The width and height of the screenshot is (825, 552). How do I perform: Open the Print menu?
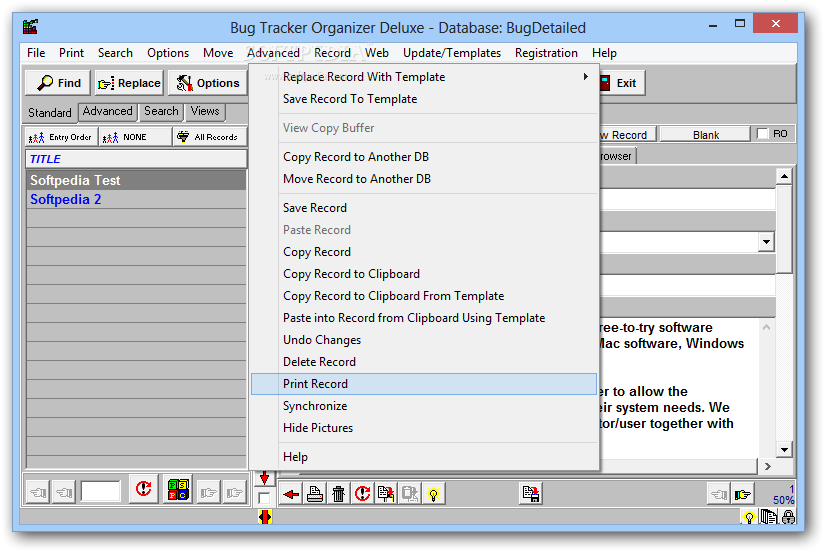click(71, 53)
